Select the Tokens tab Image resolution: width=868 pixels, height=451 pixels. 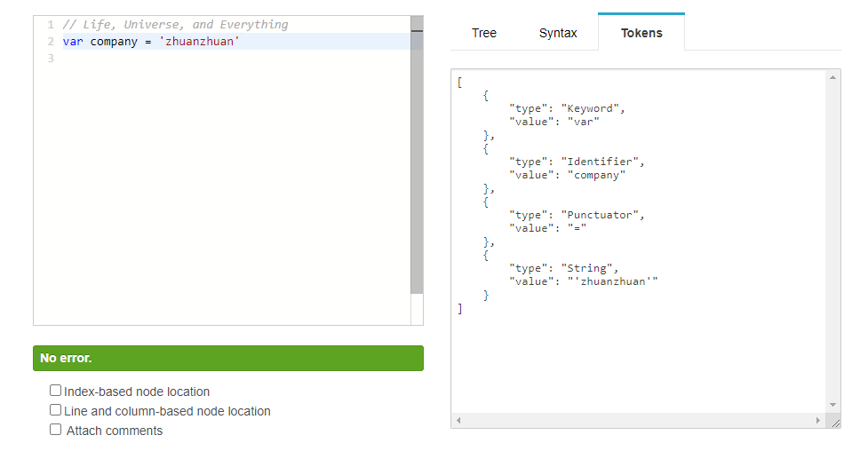[x=641, y=33]
